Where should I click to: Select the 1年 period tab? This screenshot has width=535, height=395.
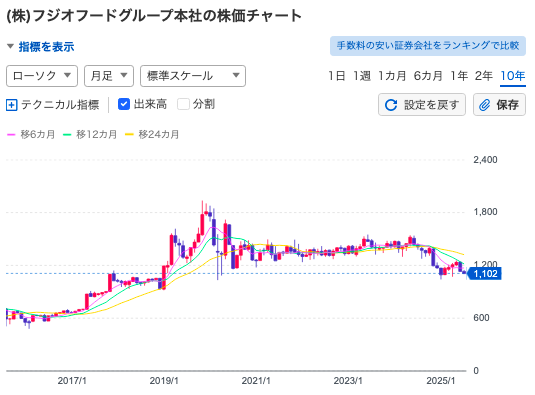pyautogui.click(x=459, y=76)
